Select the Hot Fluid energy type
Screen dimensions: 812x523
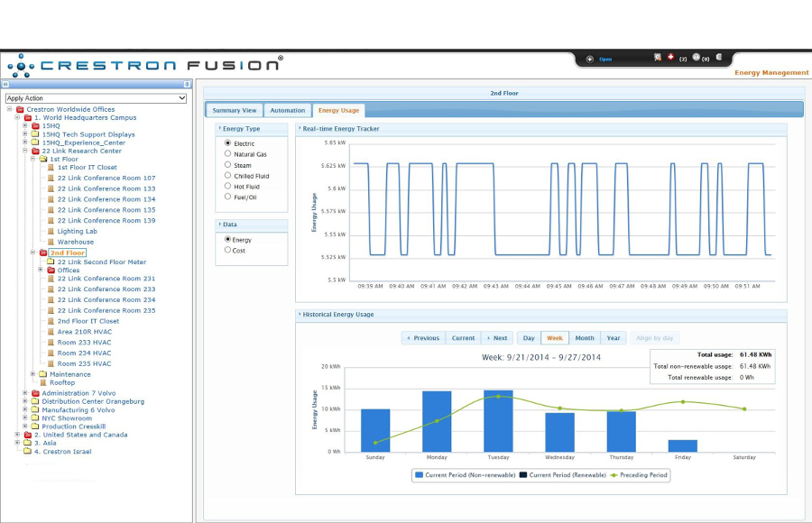coord(228,186)
